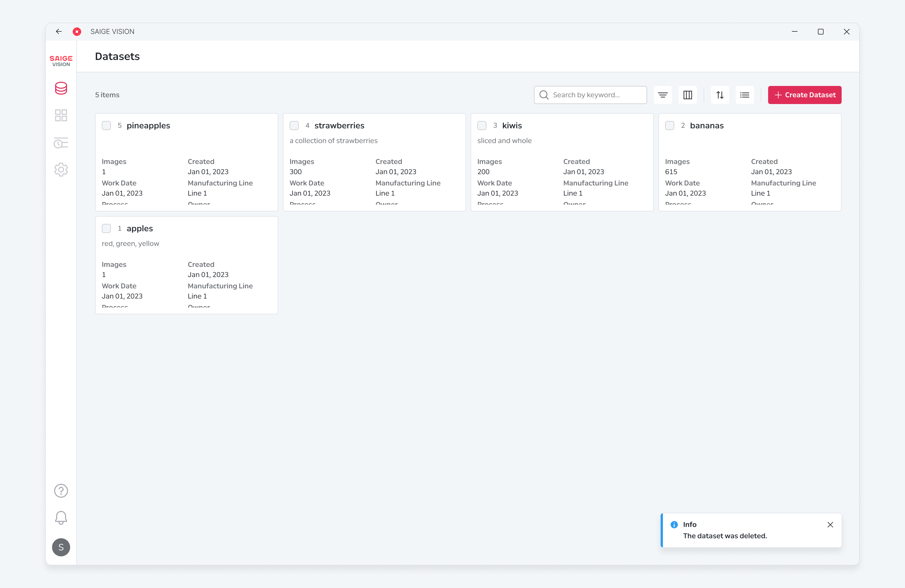Open the user avatar S profile
The width and height of the screenshot is (905, 588).
tap(61, 547)
